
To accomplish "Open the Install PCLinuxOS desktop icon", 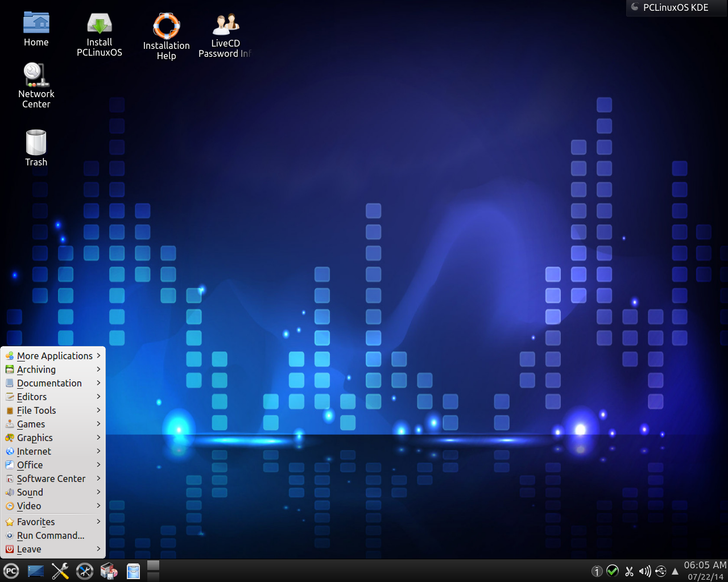I will coord(100,34).
